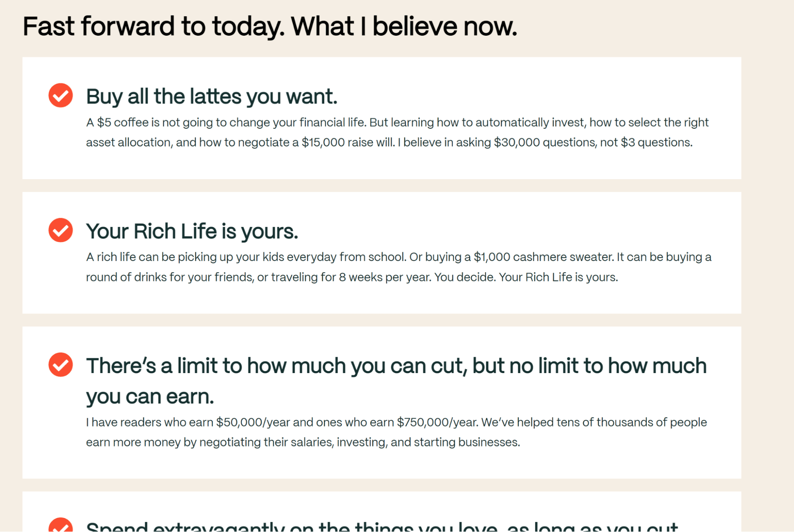This screenshot has width=794, height=532.
Task: Click the partially visible checkmark beside "Spend extravagantly"
Action: pos(60,526)
